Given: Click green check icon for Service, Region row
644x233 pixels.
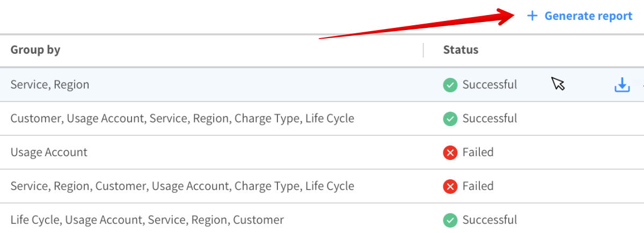Looking at the screenshot, I should click(x=450, y=85).
